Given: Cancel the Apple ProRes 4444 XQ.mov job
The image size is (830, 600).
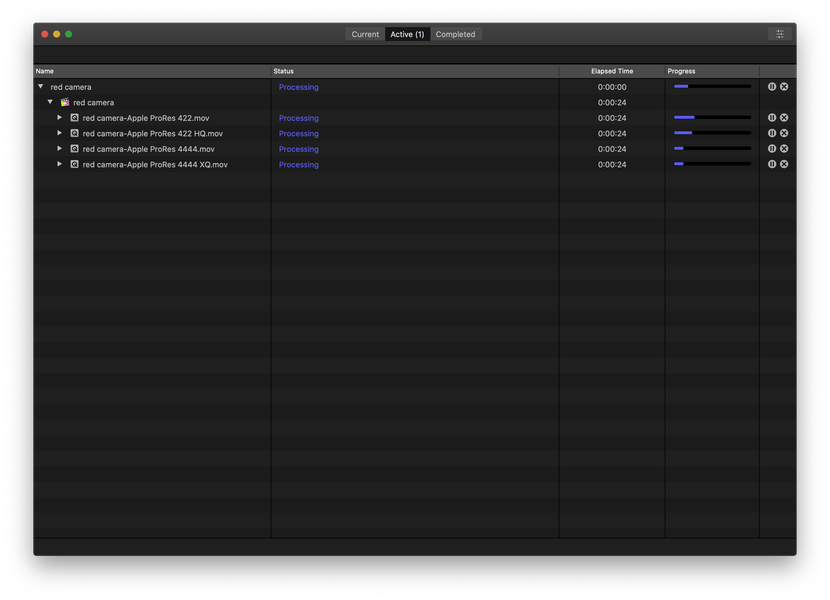Looking at the screenshot, I should (784, 164).
